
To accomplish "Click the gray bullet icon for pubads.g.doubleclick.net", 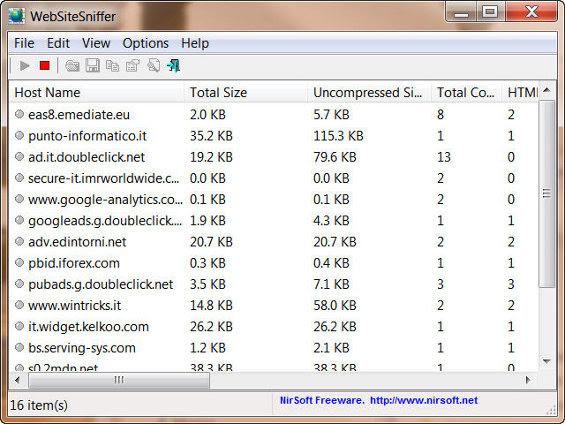I will click(19, 284).
